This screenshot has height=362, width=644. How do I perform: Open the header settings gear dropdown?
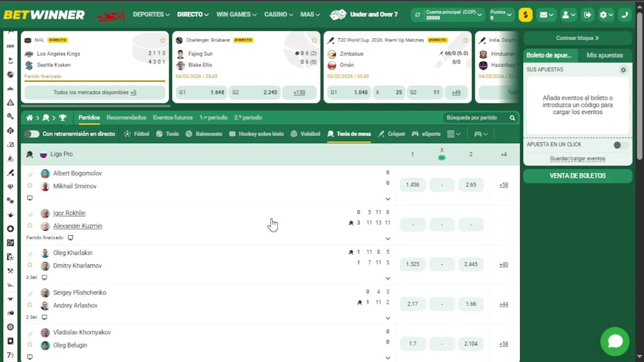point(606,15)
